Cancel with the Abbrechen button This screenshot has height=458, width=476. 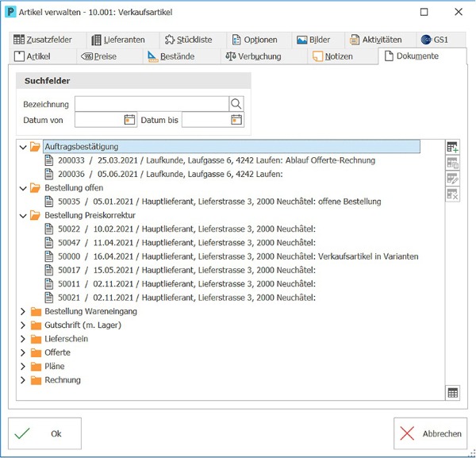(430, 433)
